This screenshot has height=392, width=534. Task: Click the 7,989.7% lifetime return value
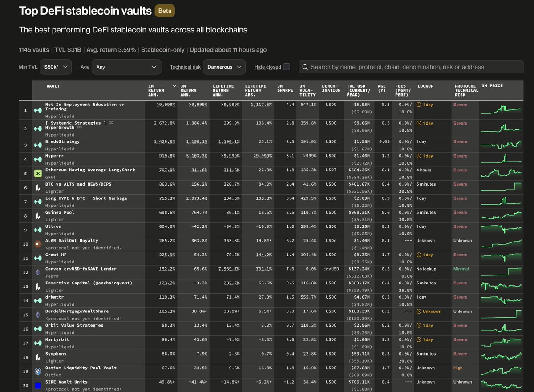tap(230, 269)
